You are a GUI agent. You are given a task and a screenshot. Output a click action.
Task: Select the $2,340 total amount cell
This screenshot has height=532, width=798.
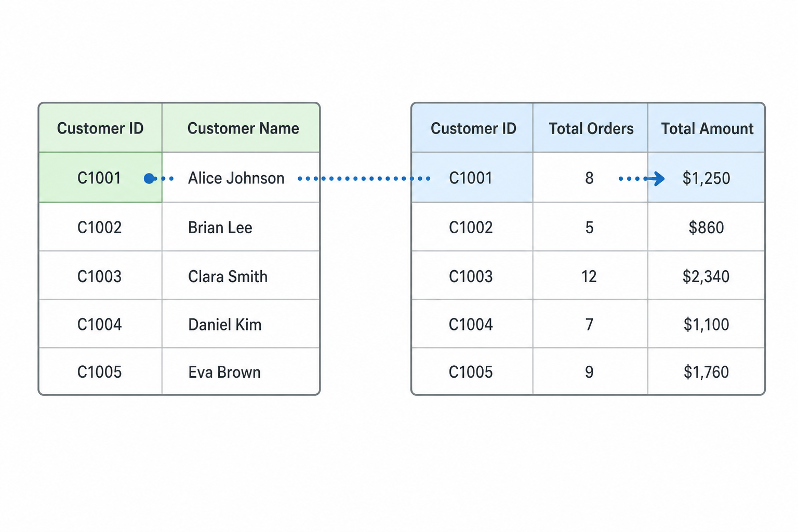click(706, 275)
